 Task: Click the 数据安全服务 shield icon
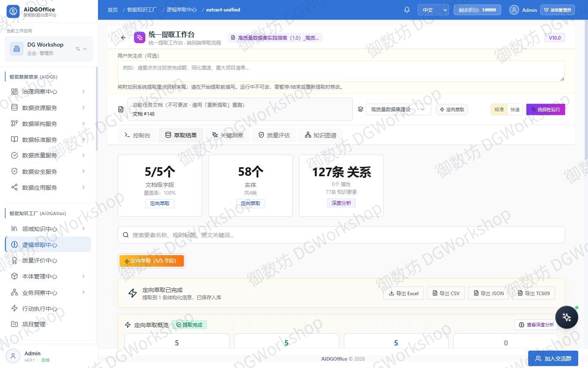(14, 171)
